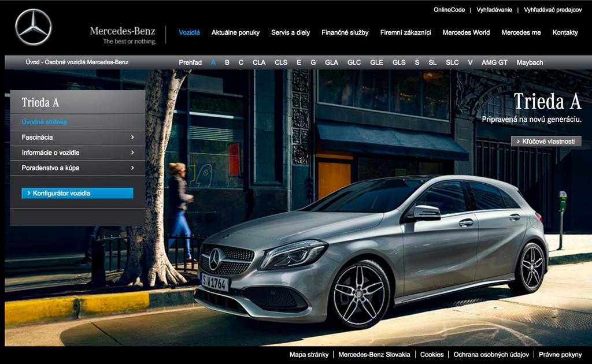
Task: Open the Úvodná stránka sidebar item
Action: 44,122
